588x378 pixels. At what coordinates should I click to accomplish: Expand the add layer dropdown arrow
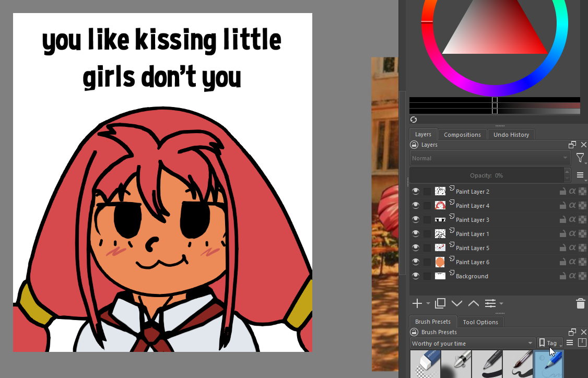pos(428,304)
